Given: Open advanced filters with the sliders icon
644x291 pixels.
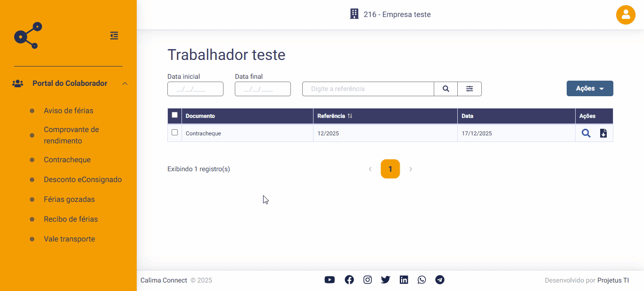Looking at the screenshot, I should click(470, 89).
